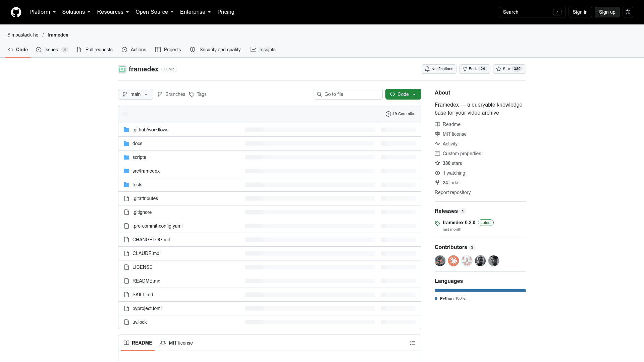
Task: View repository Branches
Action: [x=171, y=94]
